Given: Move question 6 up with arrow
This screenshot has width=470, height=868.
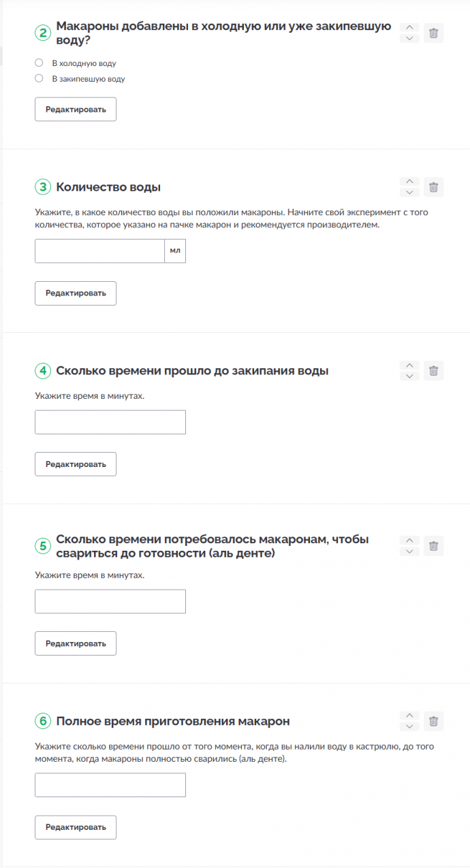Looking at the screenshot, I should [409, 716].
